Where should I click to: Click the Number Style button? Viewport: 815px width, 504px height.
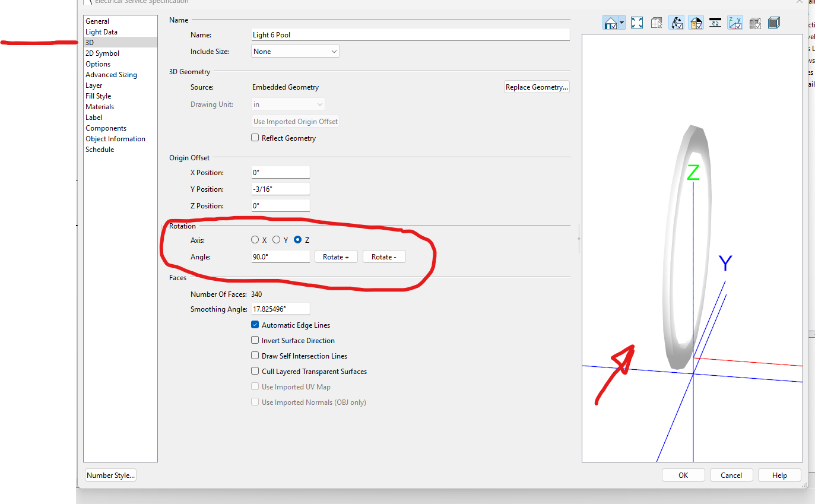pyautogui.click(x=110, y=475)
